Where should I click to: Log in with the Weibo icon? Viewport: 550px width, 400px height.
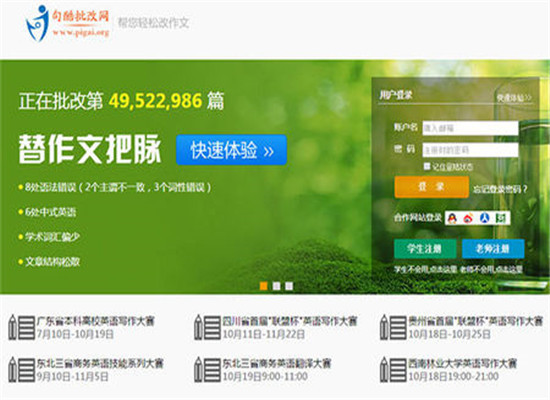(468, 218)
